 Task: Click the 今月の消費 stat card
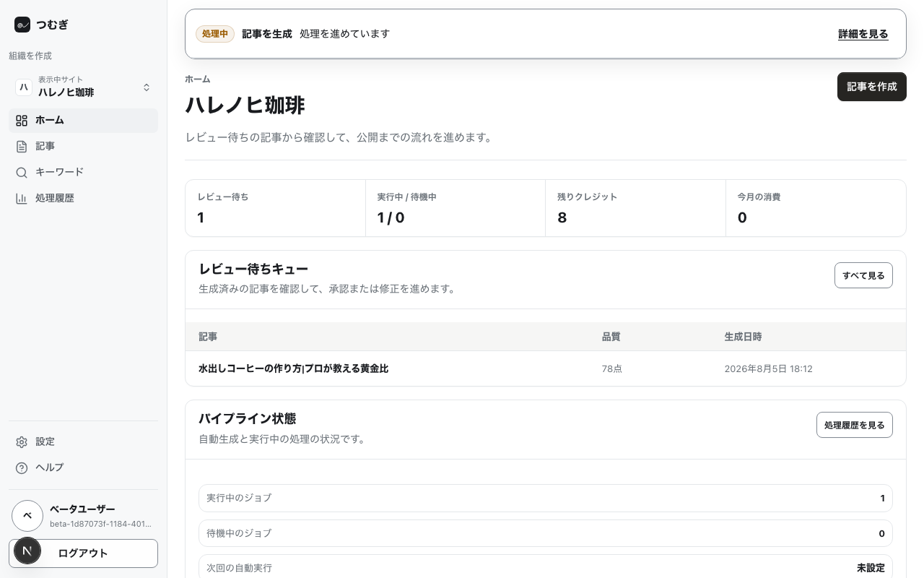[x=816, y=208]
